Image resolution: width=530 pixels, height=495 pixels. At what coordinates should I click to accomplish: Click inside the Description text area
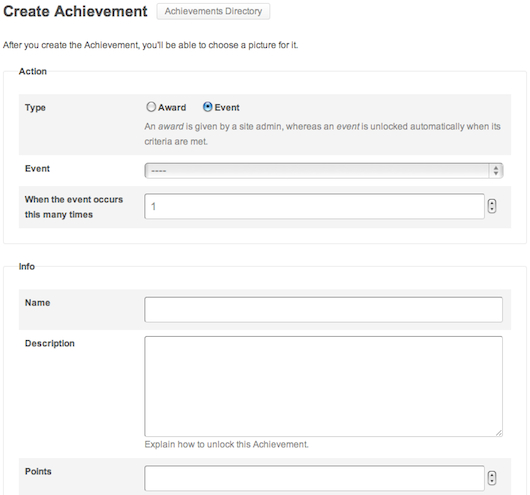(323, 386)
